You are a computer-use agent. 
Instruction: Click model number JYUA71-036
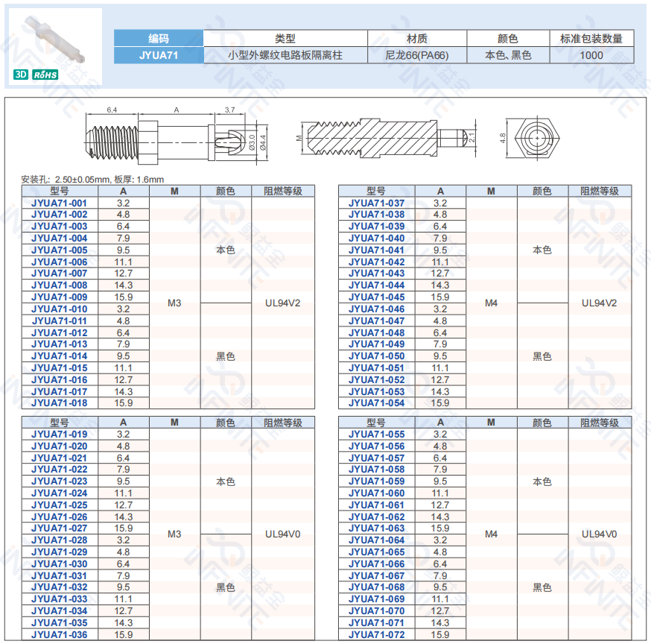[59, 635]
